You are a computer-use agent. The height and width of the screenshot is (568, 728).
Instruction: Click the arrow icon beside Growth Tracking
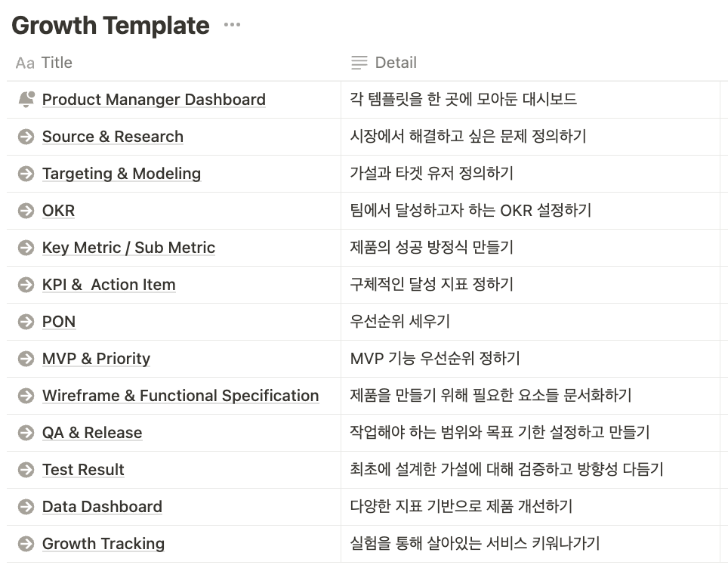tap(25, 544)
